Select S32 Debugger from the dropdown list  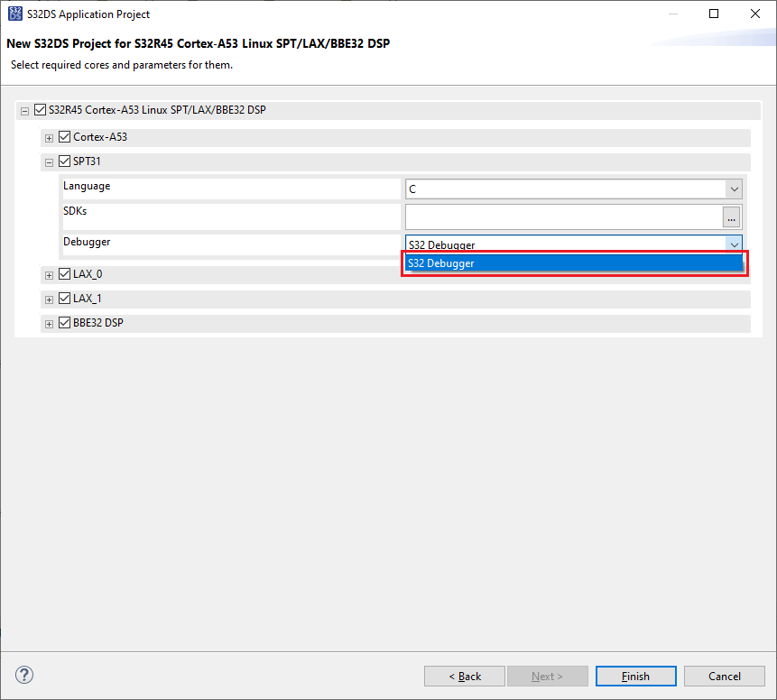pyautogui.click(x=574, y=263)
